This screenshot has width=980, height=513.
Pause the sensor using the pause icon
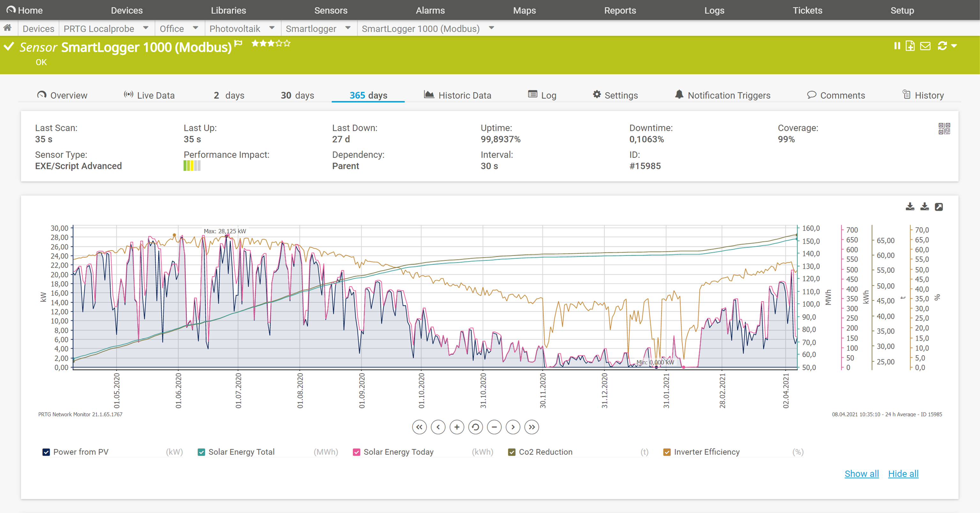[897, 46]
